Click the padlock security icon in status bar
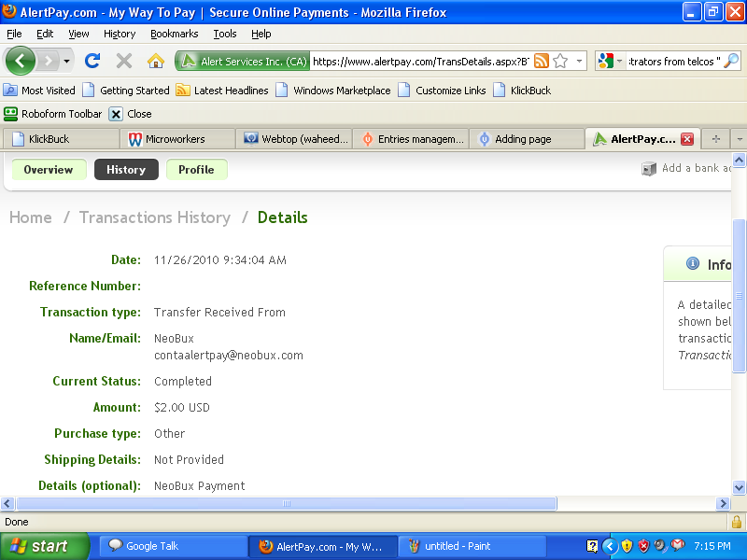Screen dimensions: 747x560 [x=737, y=522]
